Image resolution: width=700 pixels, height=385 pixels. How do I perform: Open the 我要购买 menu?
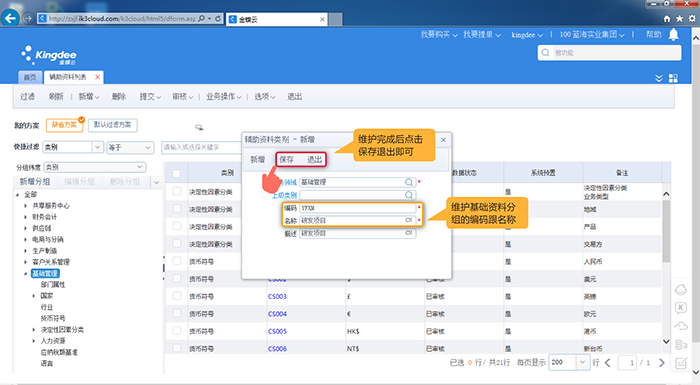tap(439, 34)
